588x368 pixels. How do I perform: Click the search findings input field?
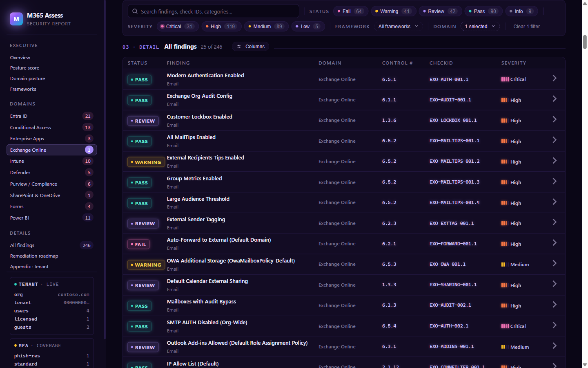pyautogui.click(x=214, y=11)
